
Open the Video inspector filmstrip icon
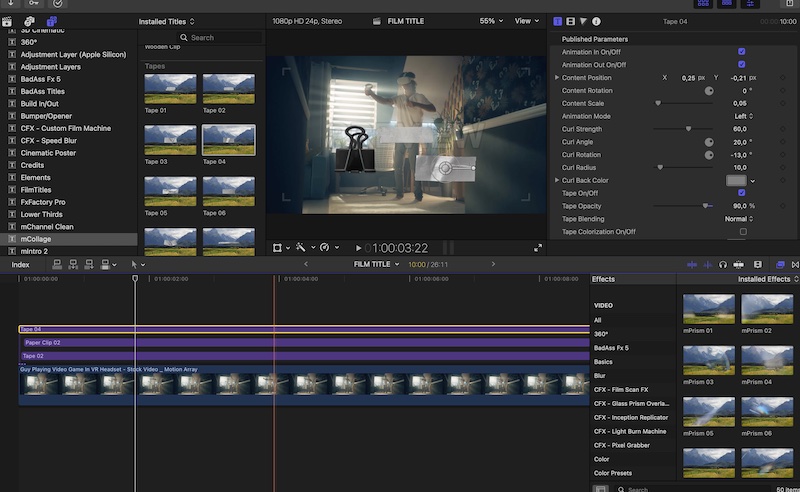tap(570, 21)
